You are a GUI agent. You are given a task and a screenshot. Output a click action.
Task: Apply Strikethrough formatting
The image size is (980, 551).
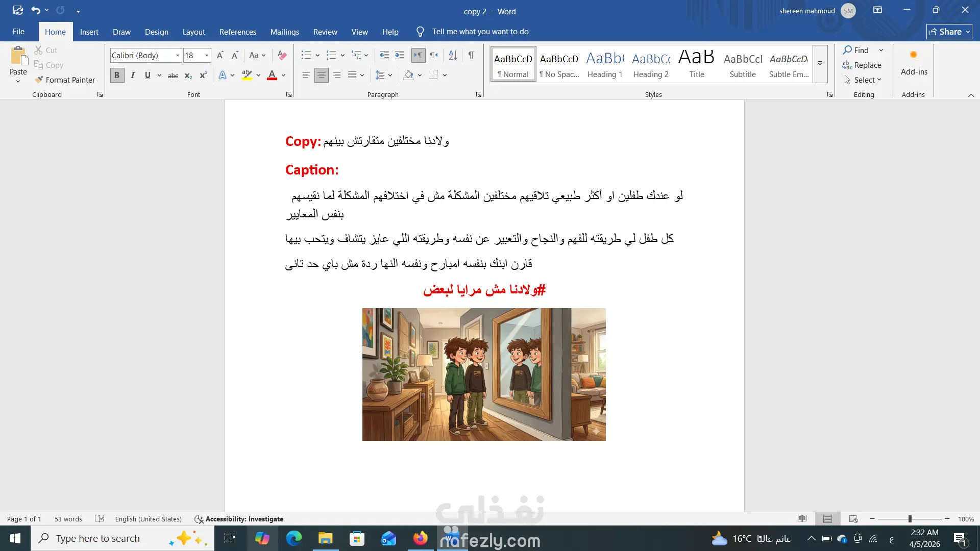[173, 76]
